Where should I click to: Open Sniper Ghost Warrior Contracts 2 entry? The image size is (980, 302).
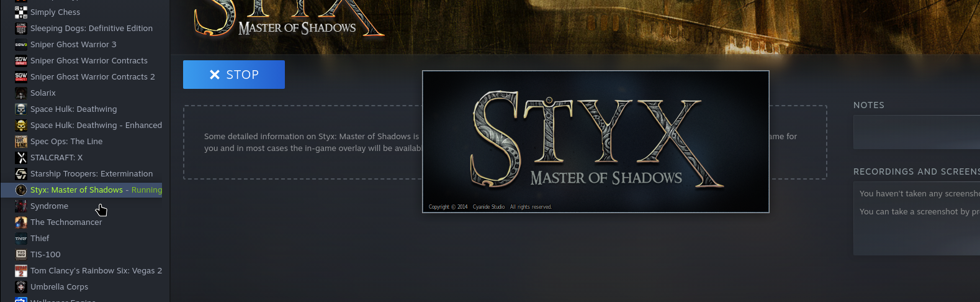click(x=81, y=76)
